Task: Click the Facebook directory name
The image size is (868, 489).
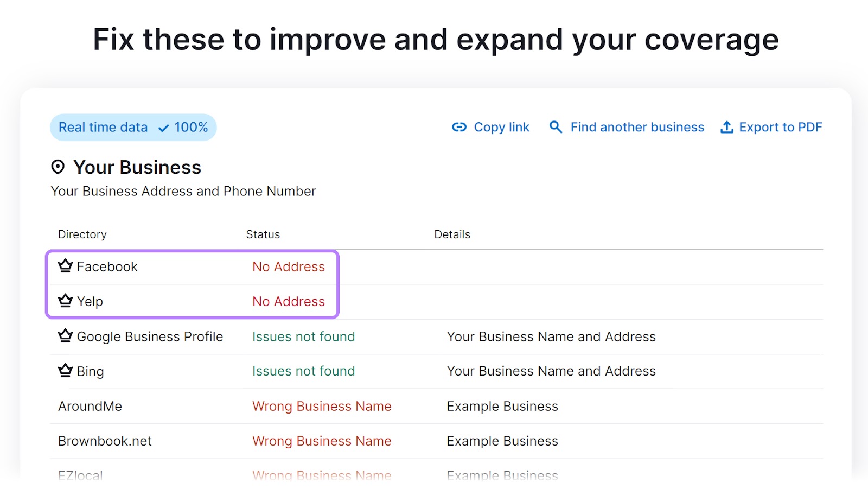Action: (x=107, y=266)
